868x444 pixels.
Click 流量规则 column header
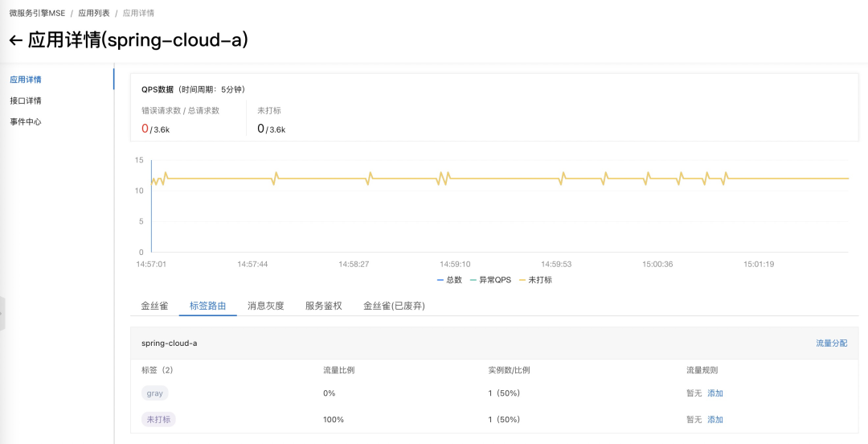(702, 370)
